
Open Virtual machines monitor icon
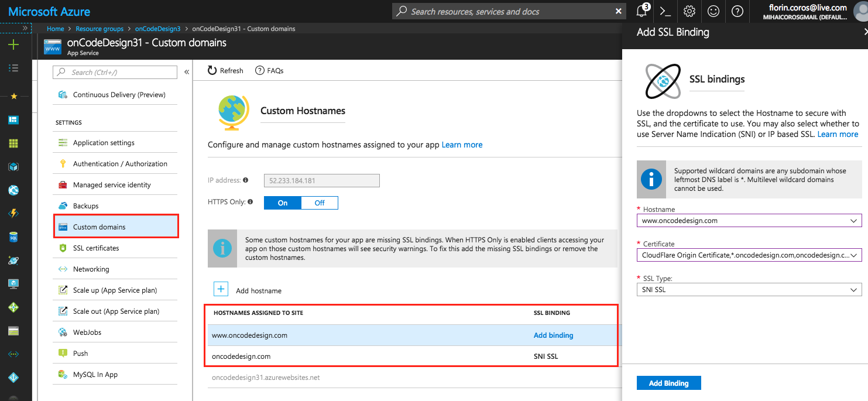click(13, 284)
